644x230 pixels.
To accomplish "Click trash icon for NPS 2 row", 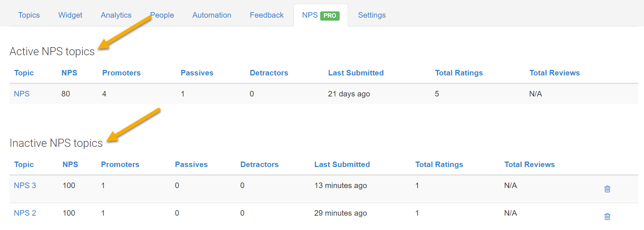I will (x=607, y=216).
